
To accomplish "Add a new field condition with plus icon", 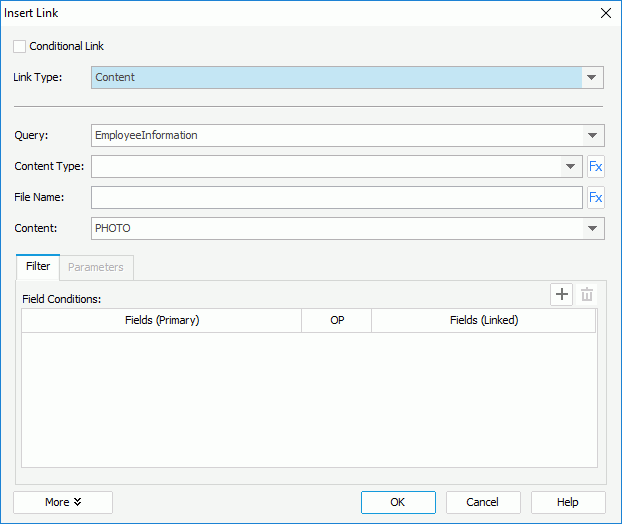I will pyautogui.click(x=561, y=294).
